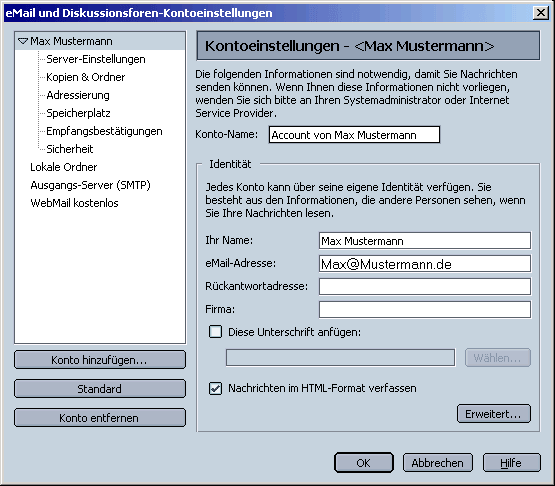The image size is (555, 486).
Task: Click the Konto hinzufügen button
Action: (x=100, y=360)
